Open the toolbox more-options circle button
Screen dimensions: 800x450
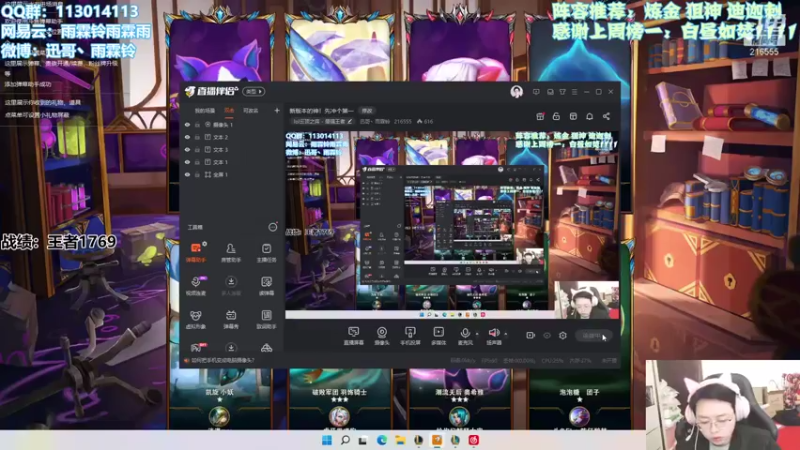pyautogui.click(x=273, y=227)
